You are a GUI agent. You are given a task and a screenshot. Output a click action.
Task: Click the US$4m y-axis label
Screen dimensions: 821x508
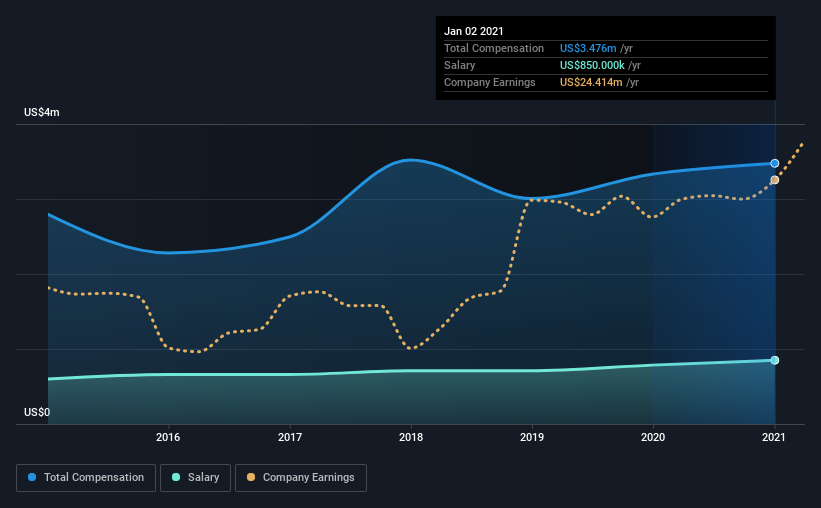42,113
